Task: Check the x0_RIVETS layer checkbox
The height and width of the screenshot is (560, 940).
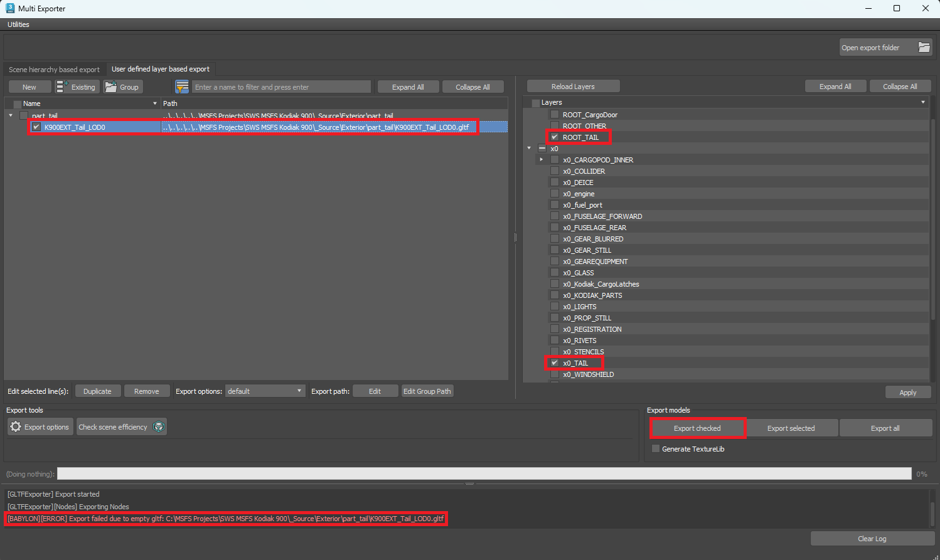Action: 555,340
